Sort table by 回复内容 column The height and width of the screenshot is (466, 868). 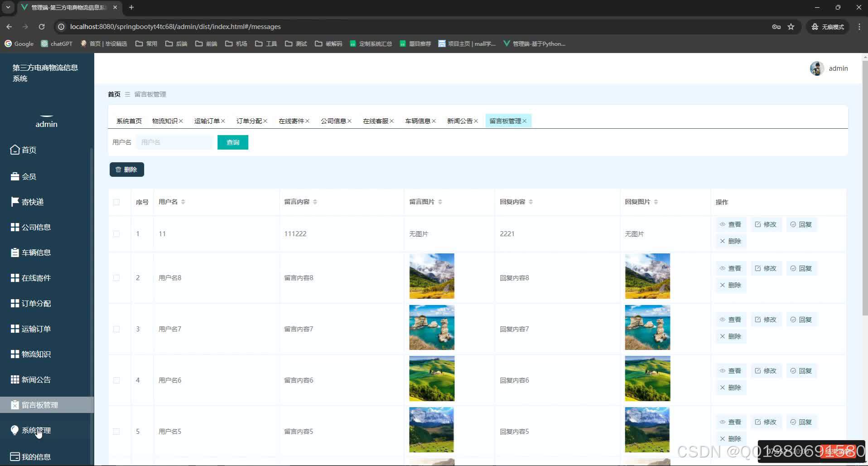tap(530, 202)
